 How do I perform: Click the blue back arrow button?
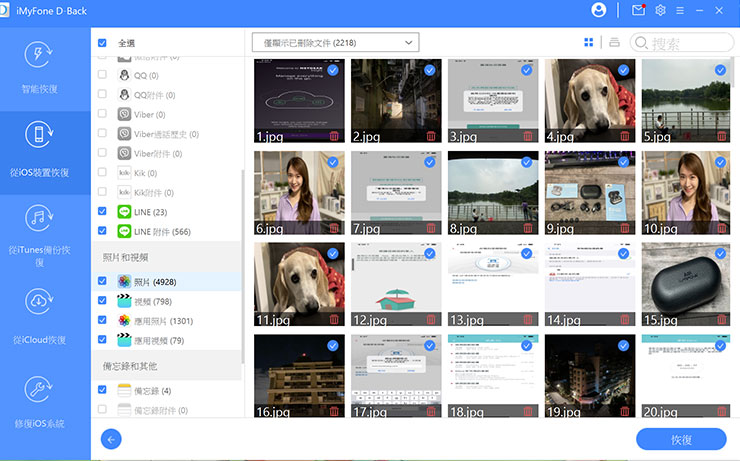tap(111, 439)
